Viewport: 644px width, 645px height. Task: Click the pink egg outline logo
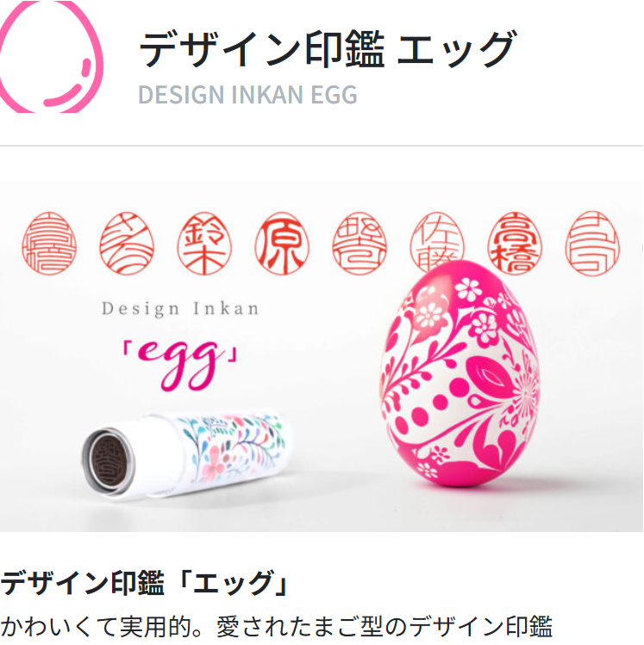click(51, 57)
